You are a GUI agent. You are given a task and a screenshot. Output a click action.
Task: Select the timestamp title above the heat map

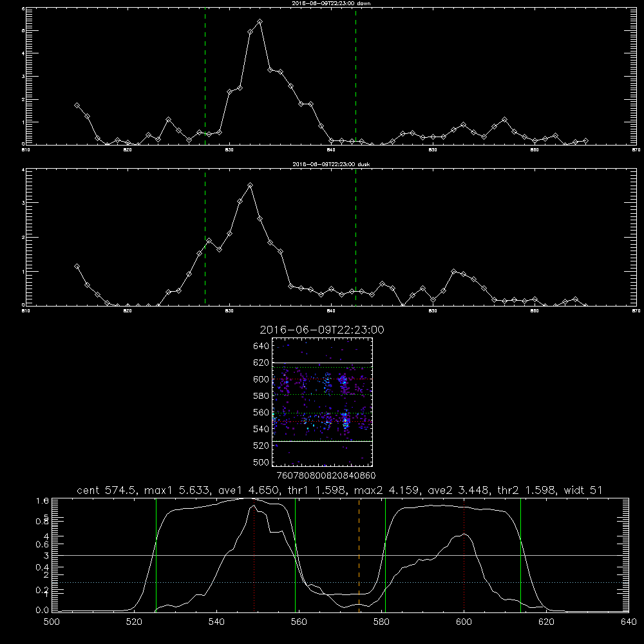point(321,330)
